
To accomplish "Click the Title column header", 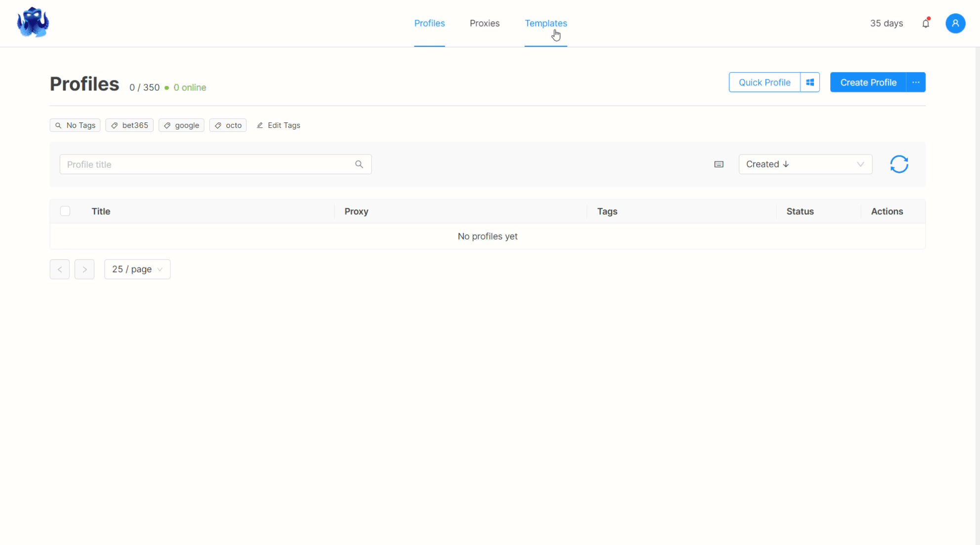I will (x=101, y=211).
